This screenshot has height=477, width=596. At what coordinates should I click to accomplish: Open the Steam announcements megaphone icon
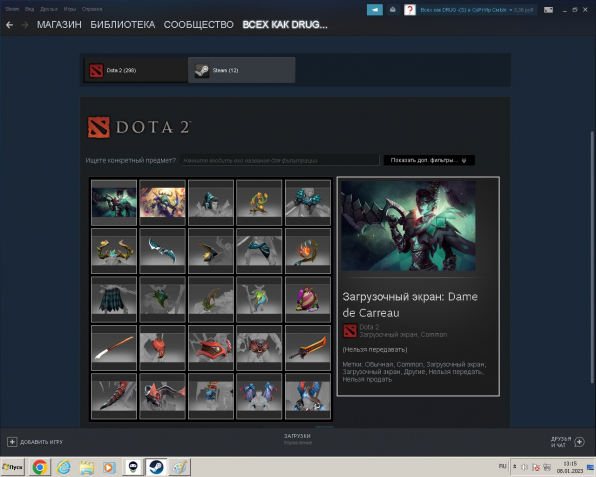(x=374, y=10)
